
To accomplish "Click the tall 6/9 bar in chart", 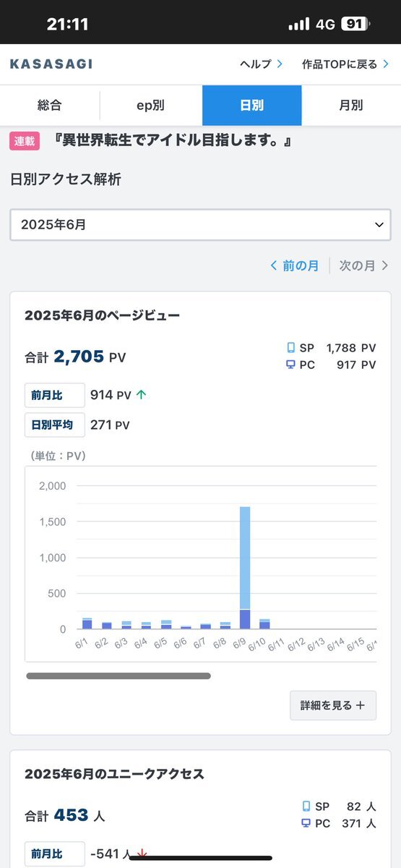I will (x=245, y=568).
